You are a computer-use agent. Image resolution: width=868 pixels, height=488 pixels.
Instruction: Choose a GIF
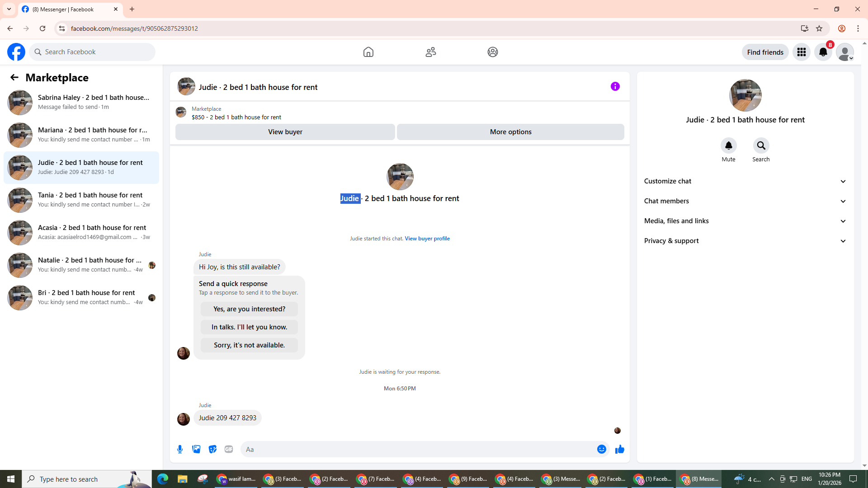229,449
